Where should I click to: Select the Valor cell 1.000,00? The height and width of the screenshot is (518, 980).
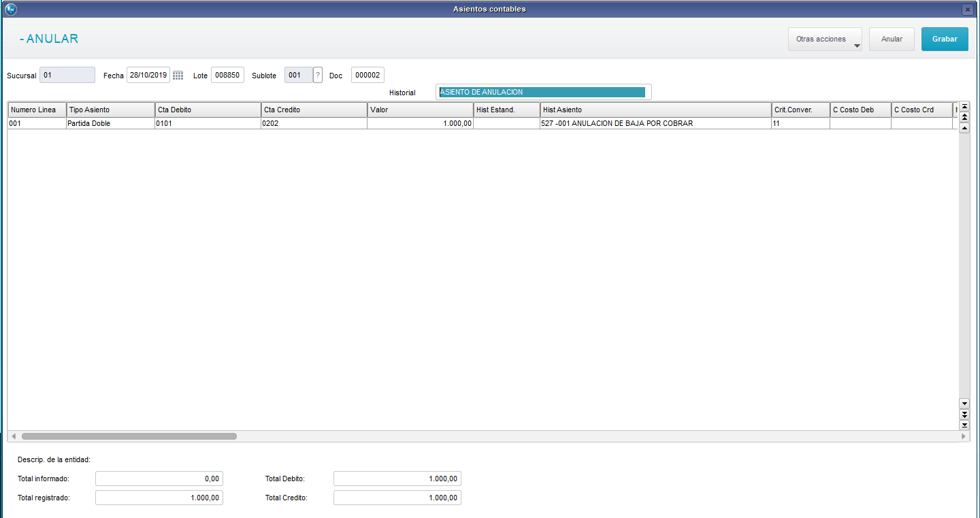pos(421,123)
